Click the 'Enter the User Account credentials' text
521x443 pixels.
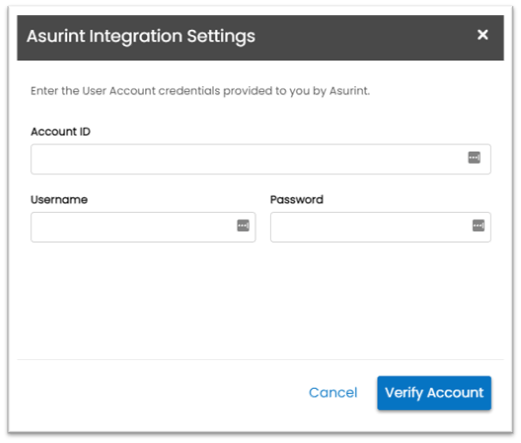pos(200,91)
